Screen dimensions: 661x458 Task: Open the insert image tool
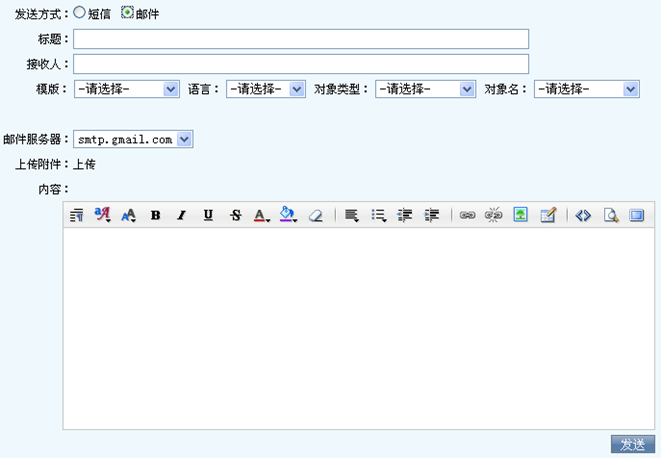(520, 215)
